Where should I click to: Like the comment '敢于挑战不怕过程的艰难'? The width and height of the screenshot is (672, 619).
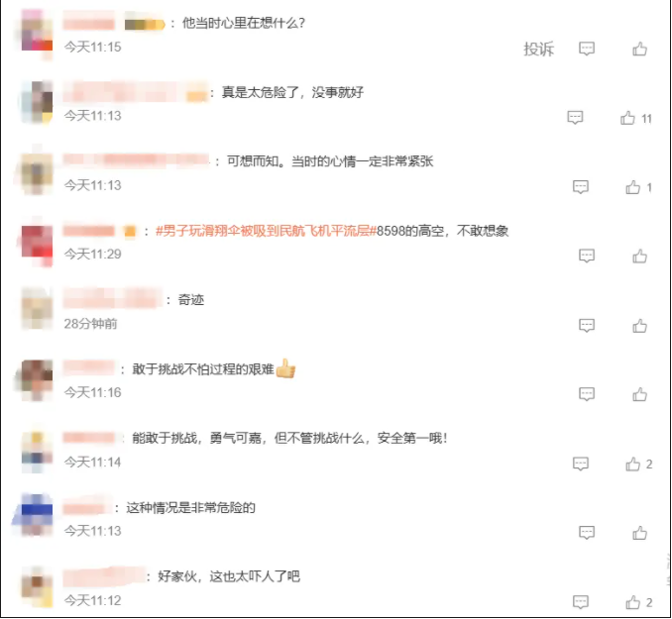(x=639, y=394)
